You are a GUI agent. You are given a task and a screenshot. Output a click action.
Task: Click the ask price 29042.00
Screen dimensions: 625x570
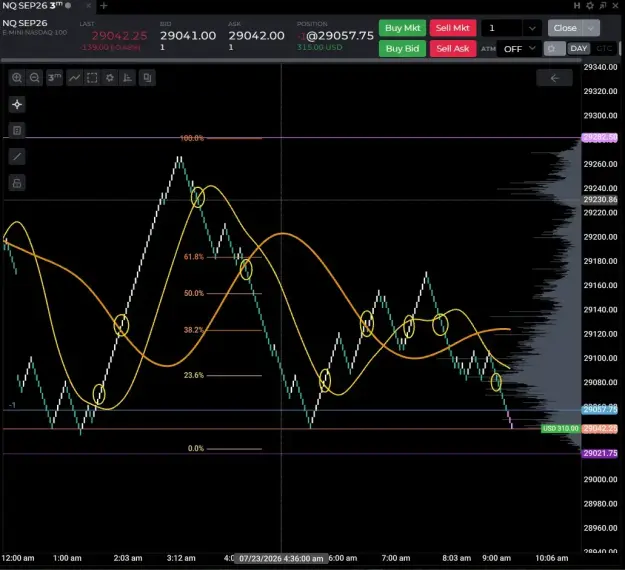click(256, 35)
